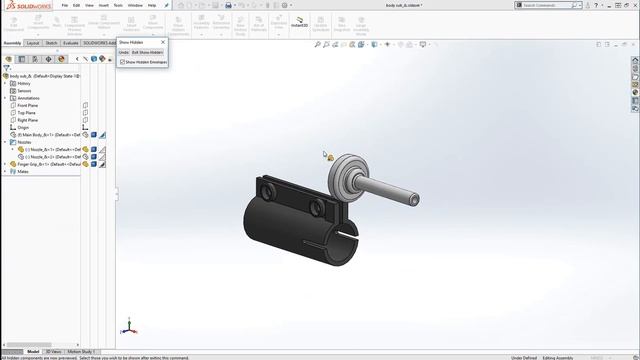Click the pin icon next to Help menu
Viewport: 640px width, 360px height.
167,5
